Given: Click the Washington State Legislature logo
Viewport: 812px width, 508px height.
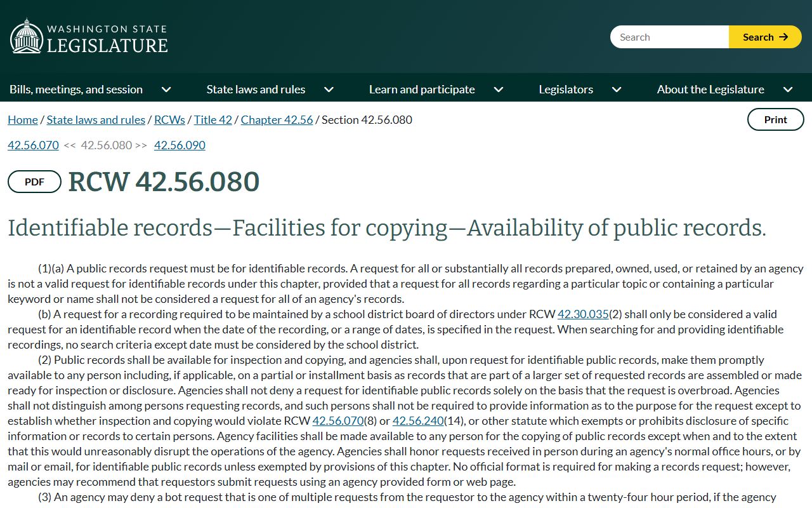Looking at the screenshot, I should [89, 37].
